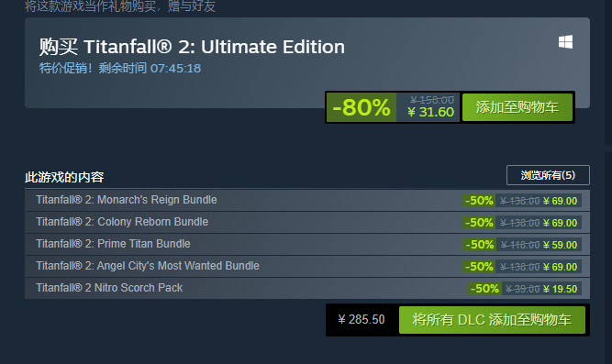Click the Colony Reborn ¥ 69.00 price
This screenshot has width=612, height=364.
pos(560,223)
